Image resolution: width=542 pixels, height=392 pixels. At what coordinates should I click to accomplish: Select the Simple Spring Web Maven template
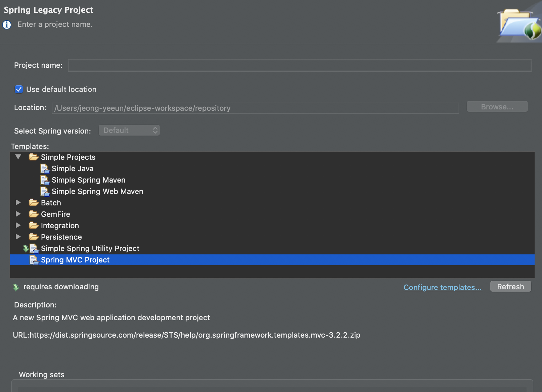pyautogui.click(x=272, y=191)
